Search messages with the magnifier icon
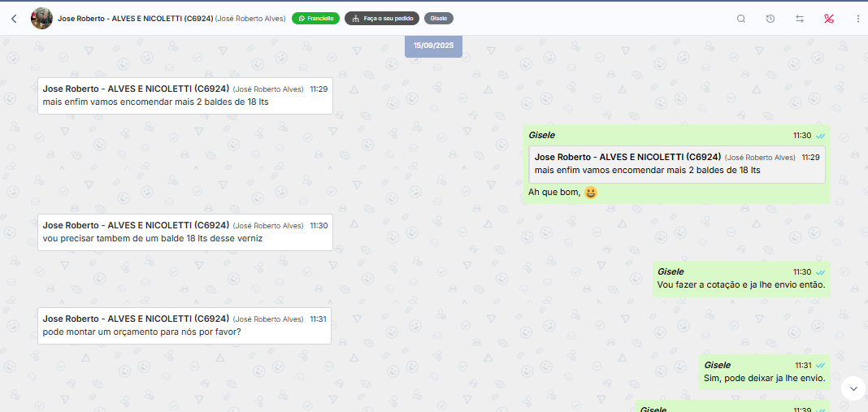 pos(740,19)
